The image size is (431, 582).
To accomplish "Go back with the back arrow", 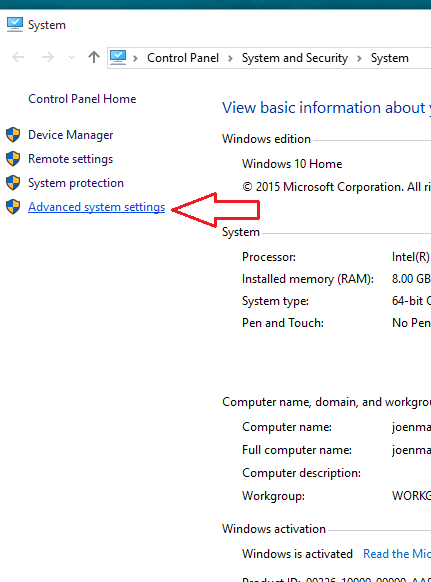I will coord(18,57).
